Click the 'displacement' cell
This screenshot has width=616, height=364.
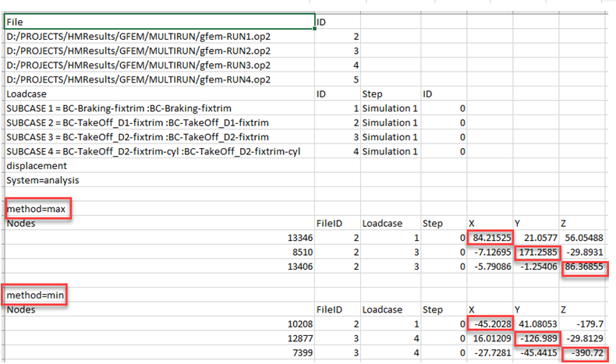click(159, 166)
